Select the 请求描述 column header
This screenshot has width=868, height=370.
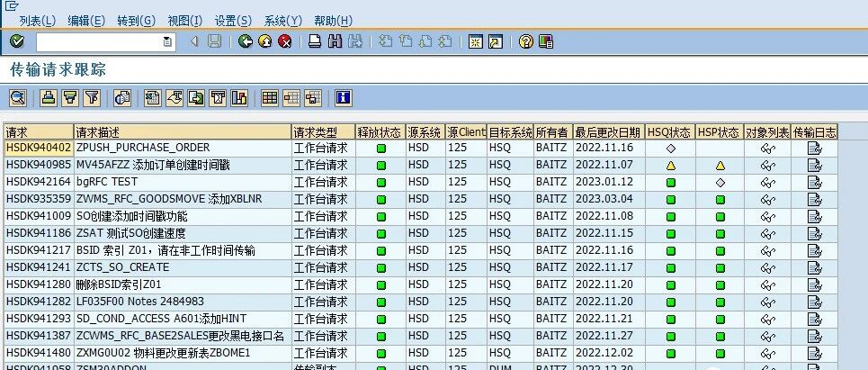point(183,132)
